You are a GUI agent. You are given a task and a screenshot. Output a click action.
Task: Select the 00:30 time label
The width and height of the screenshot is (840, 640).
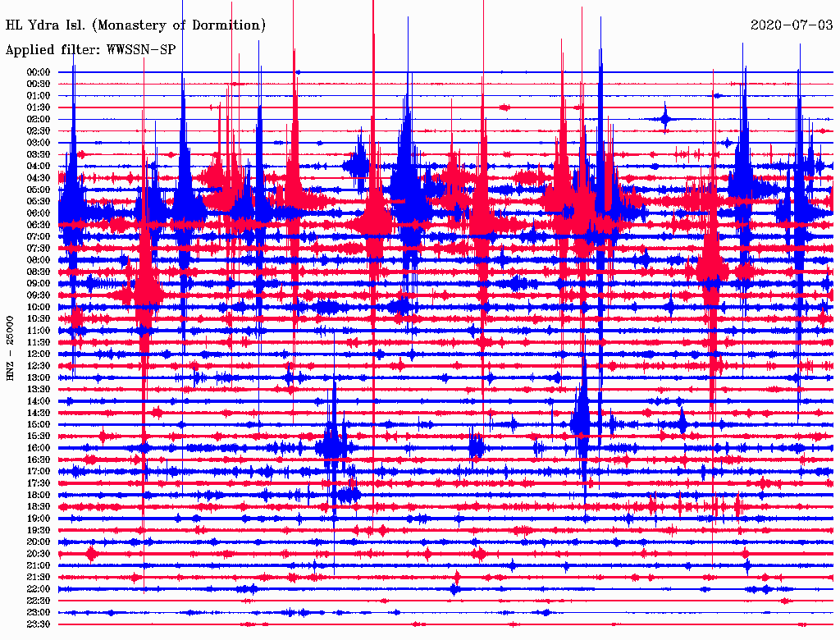click(x=39, y=84)
